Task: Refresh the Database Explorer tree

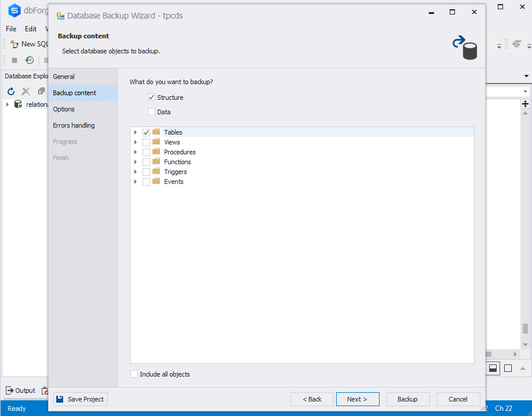Action: click(x=11, y=91)
